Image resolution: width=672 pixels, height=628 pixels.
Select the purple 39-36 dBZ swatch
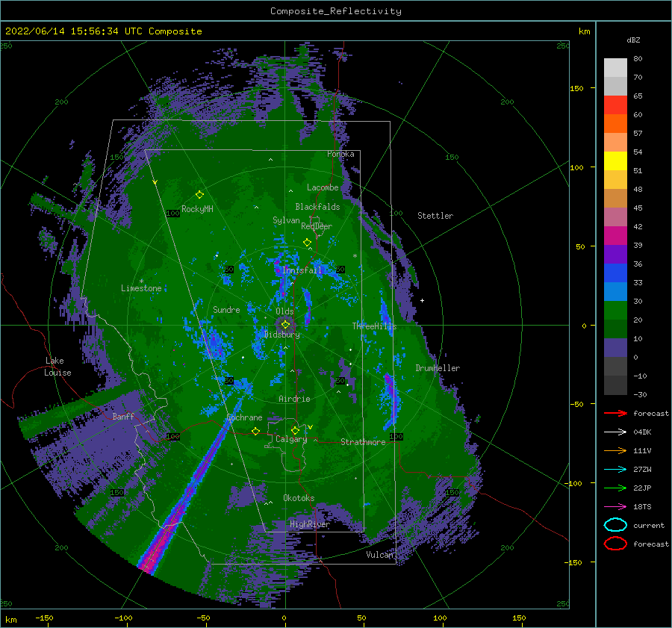point(615,254)
